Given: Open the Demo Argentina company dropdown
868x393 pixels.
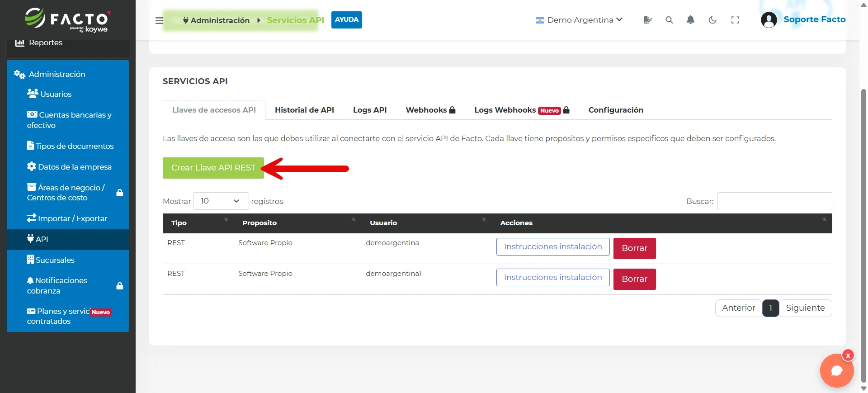Looking at the screenshot, I should tap(579, 20).
